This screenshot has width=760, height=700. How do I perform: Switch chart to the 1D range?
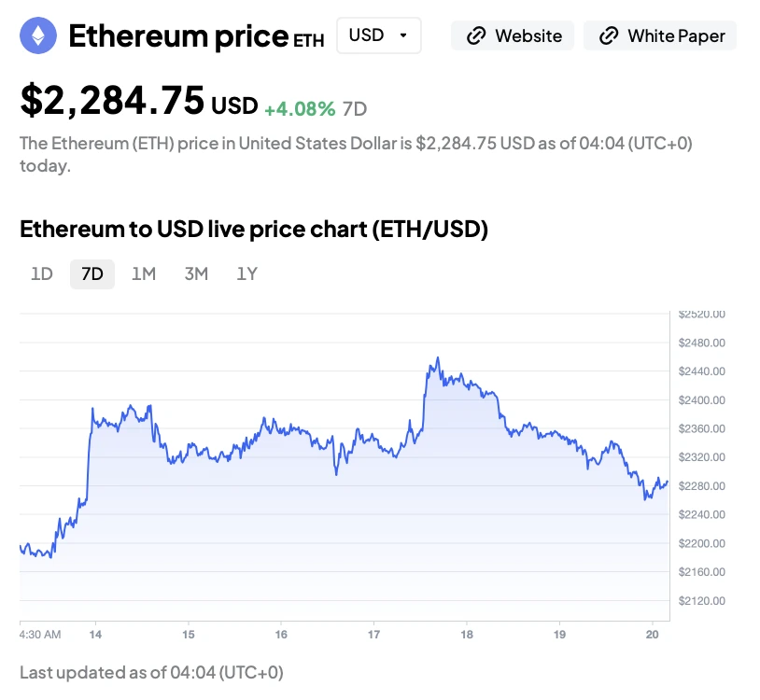point(42,274)
